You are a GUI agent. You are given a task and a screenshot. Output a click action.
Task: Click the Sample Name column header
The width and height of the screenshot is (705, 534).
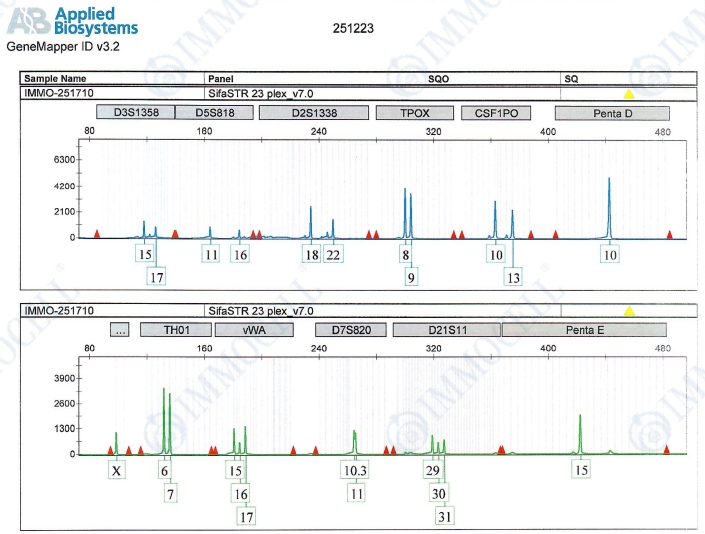(x=59, y=78)
